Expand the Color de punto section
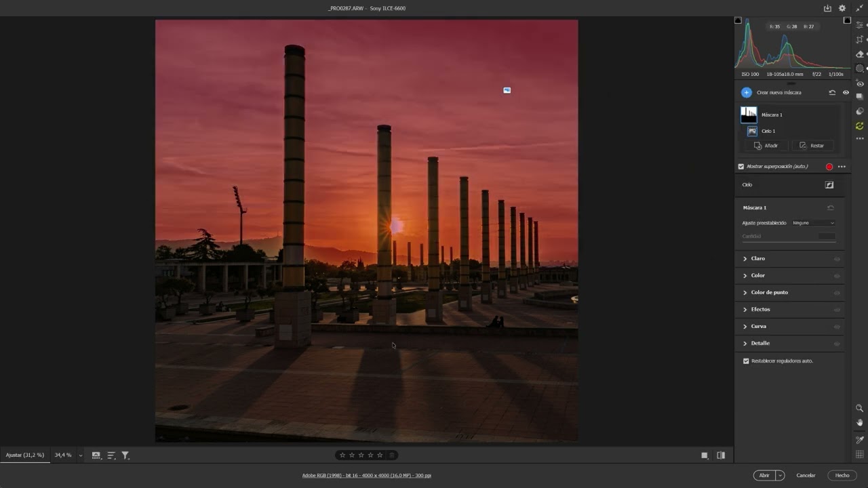The width and height of the screenshot is (868, 488). (x=745, y=293)
